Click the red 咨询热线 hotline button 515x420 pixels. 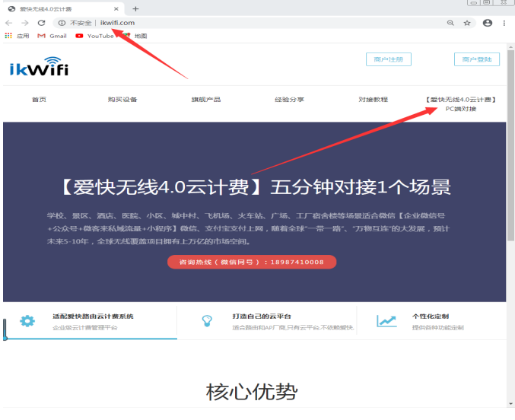click(251, 262)
